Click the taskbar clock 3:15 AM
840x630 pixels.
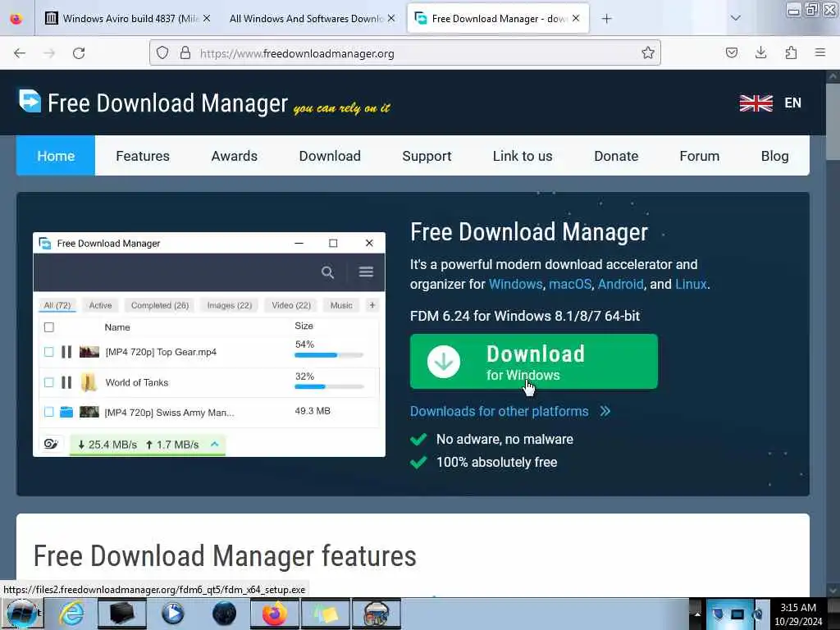click(797, 608)
